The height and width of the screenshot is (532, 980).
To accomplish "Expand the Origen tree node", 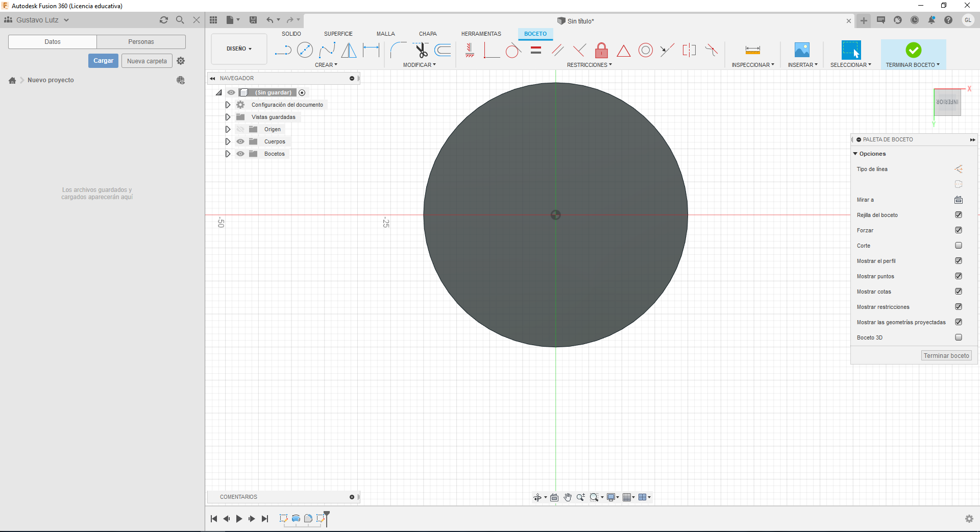I will pos(228,129).
